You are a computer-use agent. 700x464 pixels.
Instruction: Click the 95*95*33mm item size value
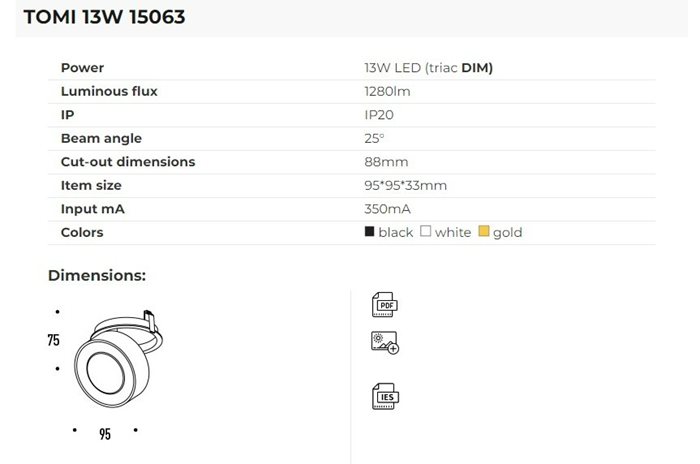[x=405, y=185]
